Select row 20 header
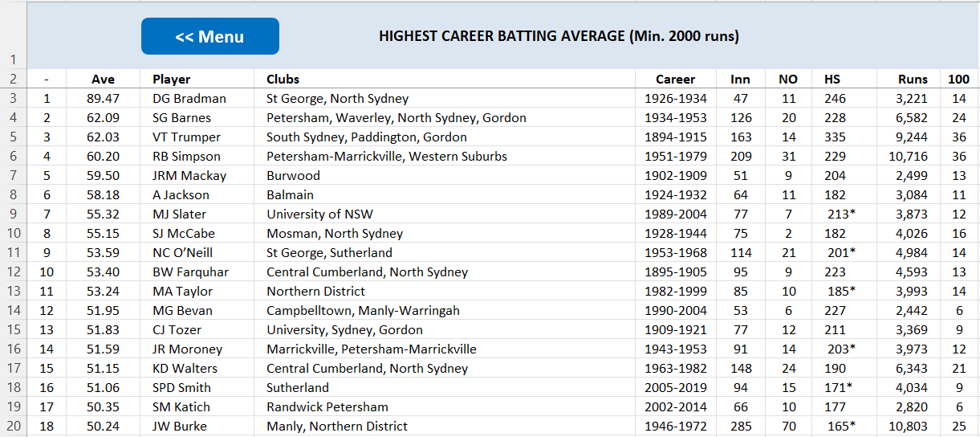 tap(13, 426)
